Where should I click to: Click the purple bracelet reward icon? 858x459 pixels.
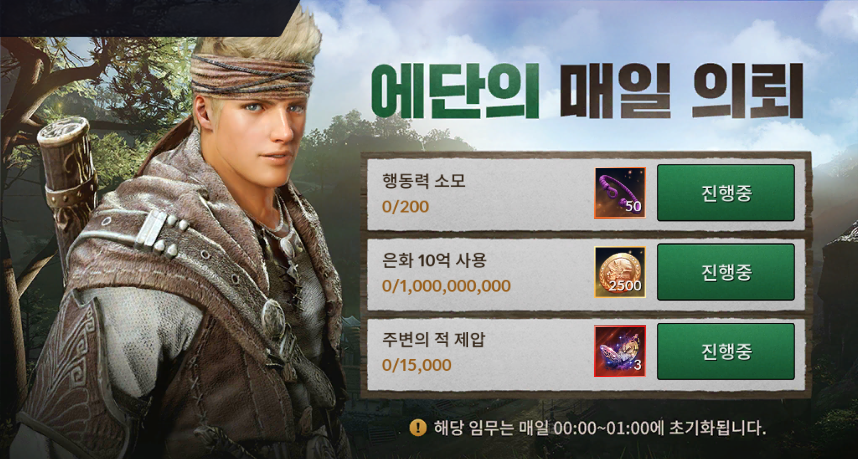[620, 193]
